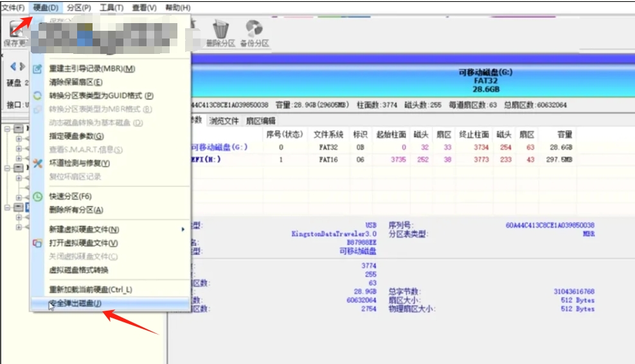Viewport: 635px width, 364px height.
Task: Go to previous disk with left arrow
Action: click(x=13, y=66)
